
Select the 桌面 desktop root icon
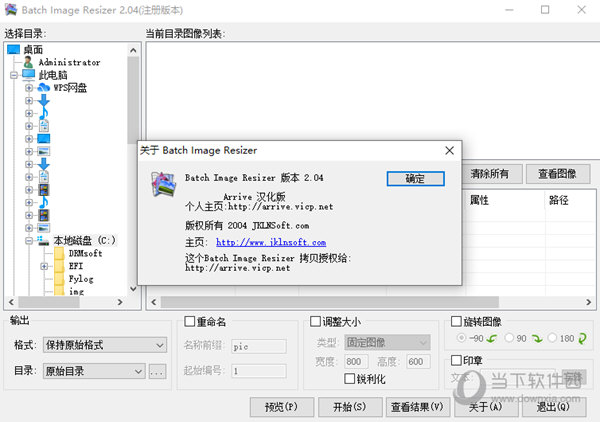pos(13,49)
